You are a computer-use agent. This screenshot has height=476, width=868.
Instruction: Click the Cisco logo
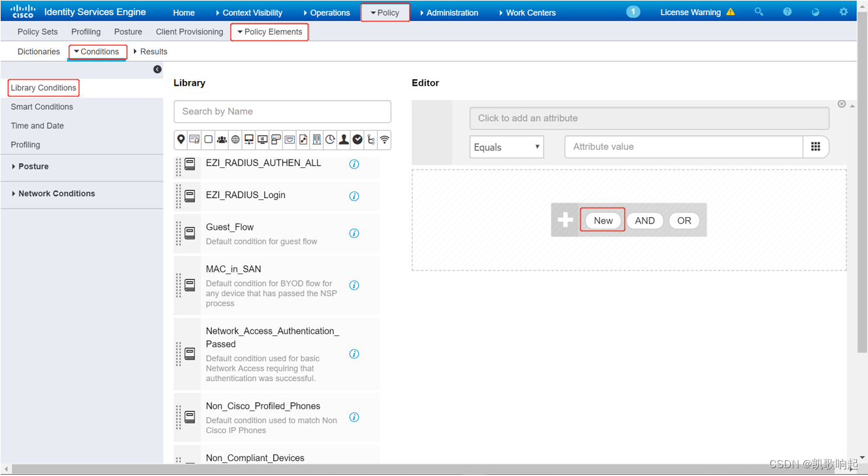[23, 11]
